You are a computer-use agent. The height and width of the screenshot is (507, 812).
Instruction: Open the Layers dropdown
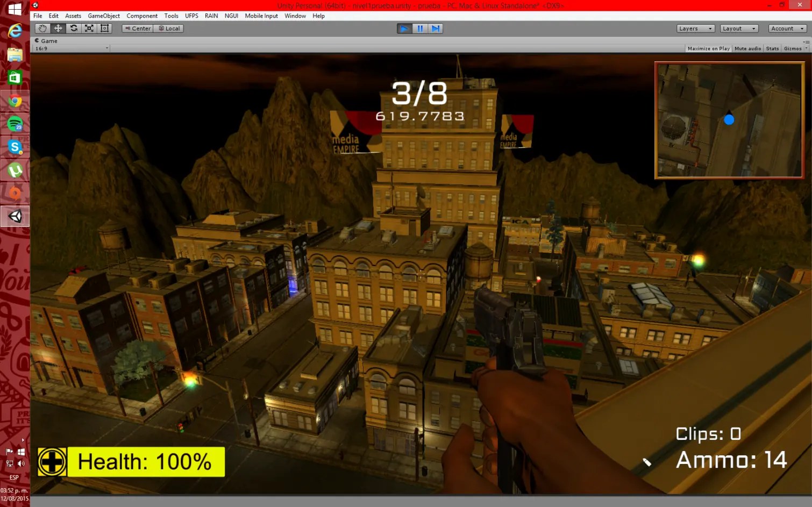coord(695,28)
